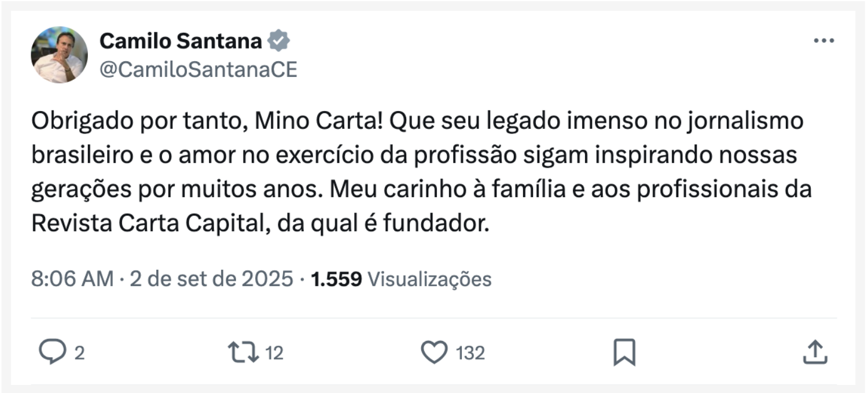Click the Camilo Santana display name
The image size is (868, 393).
(x=181, y=41)
